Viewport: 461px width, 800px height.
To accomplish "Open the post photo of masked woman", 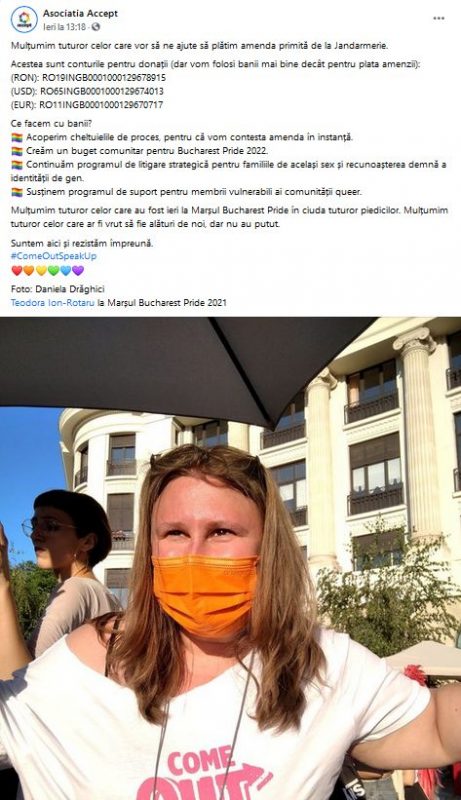I will (x=230, y=558).
